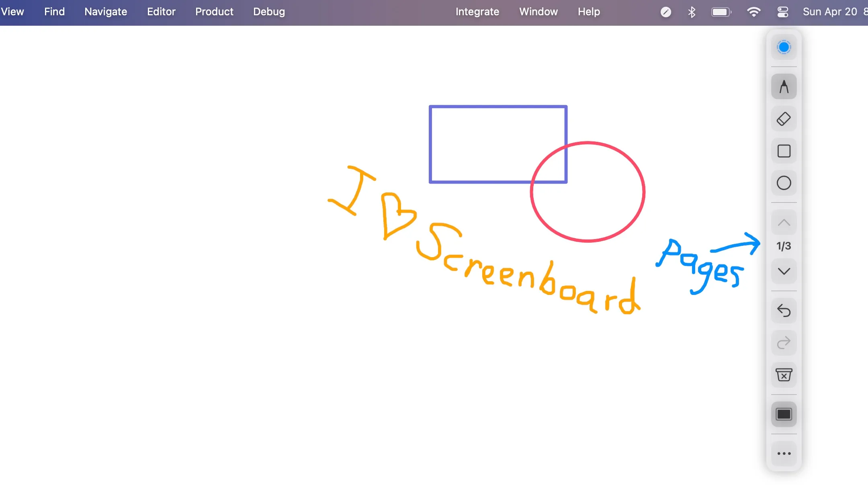Open the View menu
Viewport: 868px width, 491px height.
click(12, 12)
